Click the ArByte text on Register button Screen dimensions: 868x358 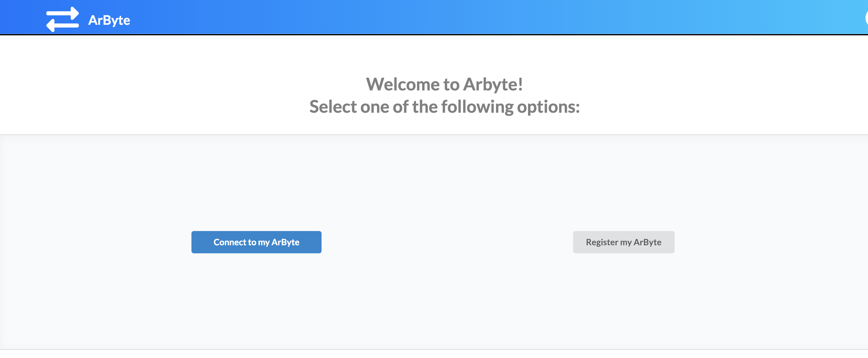coord(647,242)
